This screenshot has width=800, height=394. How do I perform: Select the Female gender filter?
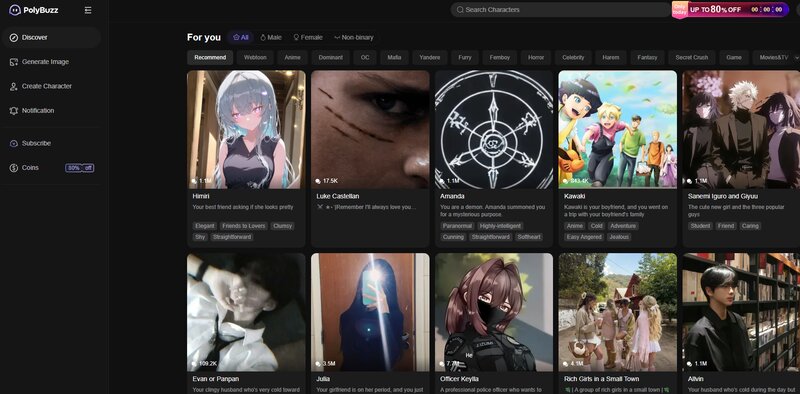tap(308, 37)
